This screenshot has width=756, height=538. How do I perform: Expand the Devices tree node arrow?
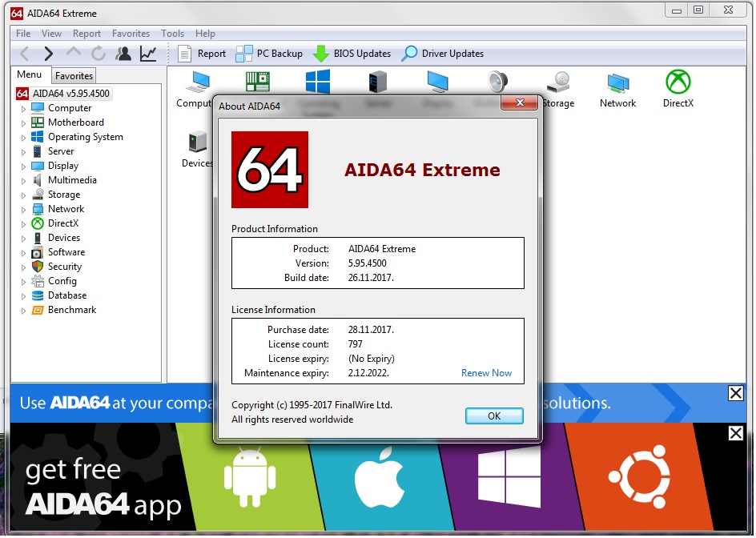point(23,239)
